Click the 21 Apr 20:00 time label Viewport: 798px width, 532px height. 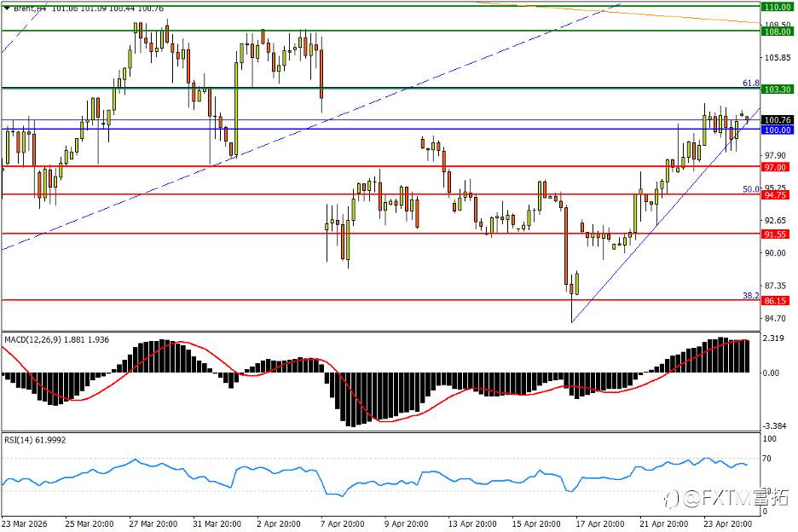663,523
